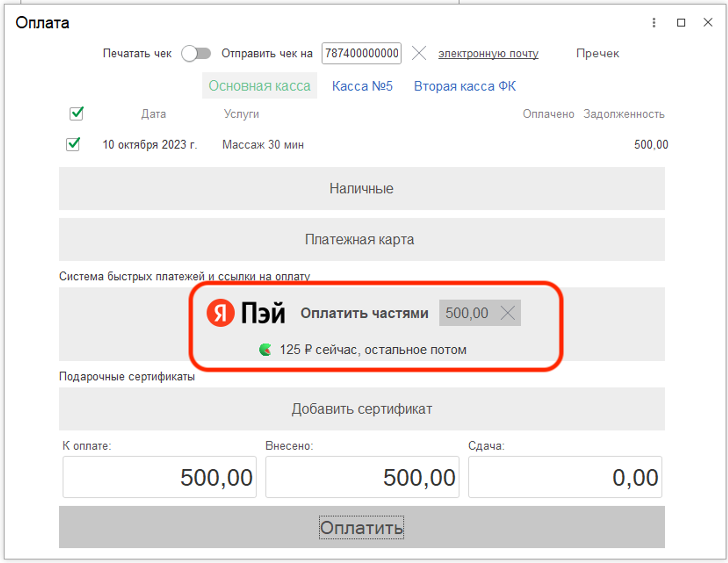Confirm with the Оплатить button
The image size is (728, 563).
tap(362, 527)
